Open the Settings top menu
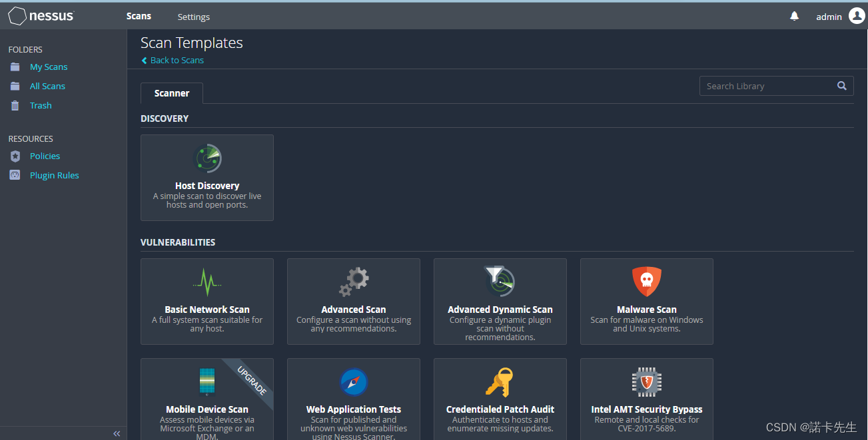Screen dimensions: 868x440 pyautogui.click(x=194, y=17)
